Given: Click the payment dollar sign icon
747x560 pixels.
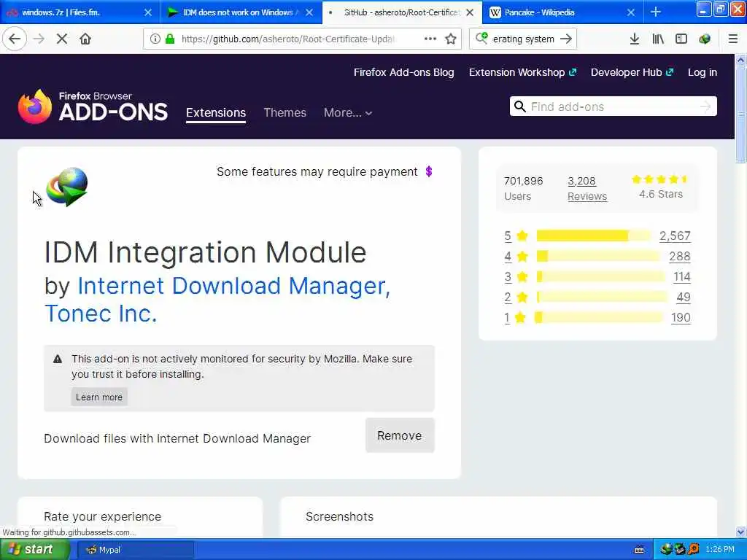Looking at the screenshot, I should (x=429, y=171).
